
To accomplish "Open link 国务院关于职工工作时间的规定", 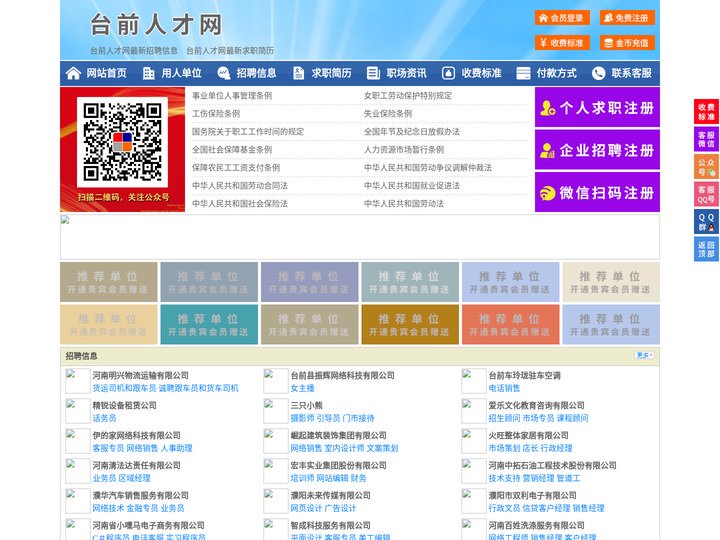I will pos(248,131).
